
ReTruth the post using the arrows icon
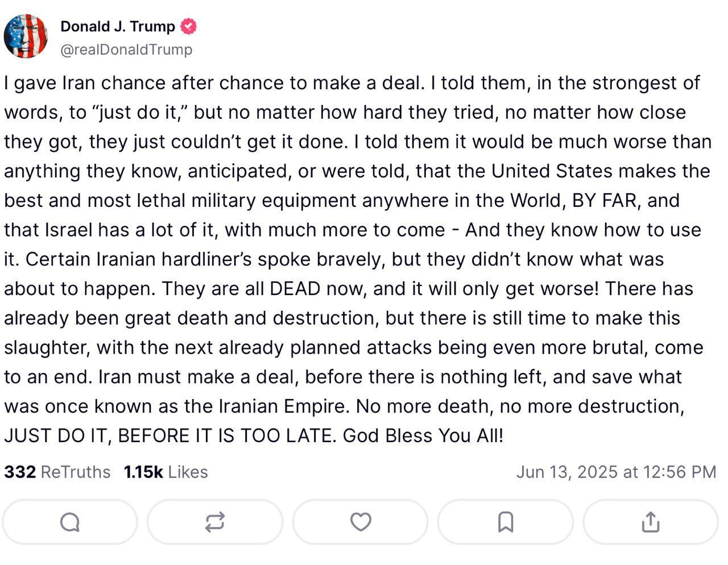pyautogui.click(x=215, y=522)
